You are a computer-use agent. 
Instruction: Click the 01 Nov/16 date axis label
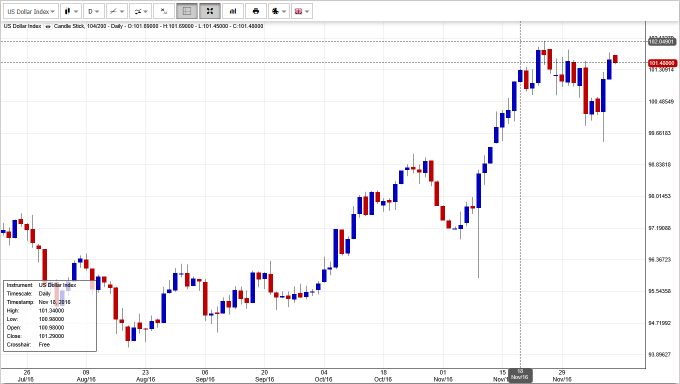[x=443, y=376]
